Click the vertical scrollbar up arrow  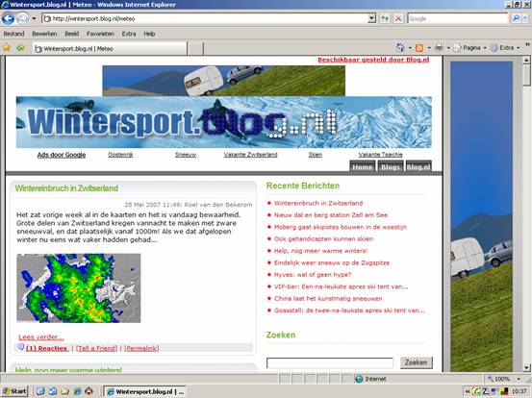point(526,61)
